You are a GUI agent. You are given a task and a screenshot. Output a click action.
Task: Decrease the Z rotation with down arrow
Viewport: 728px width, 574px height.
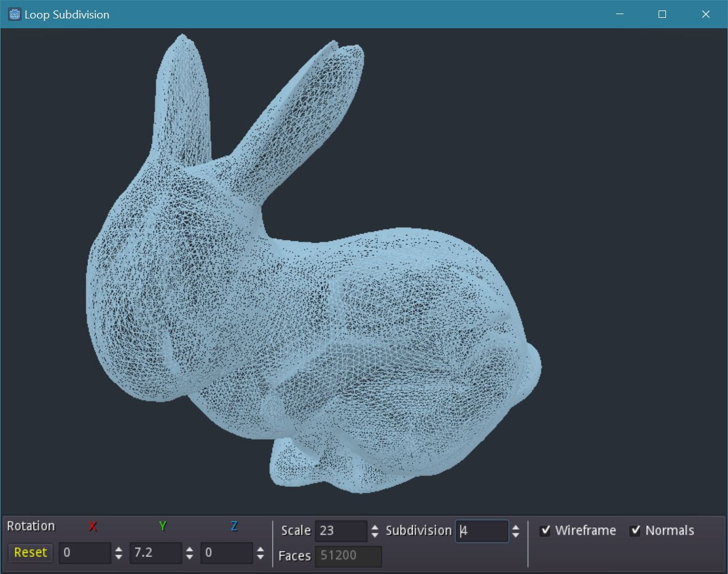click(260, 556)
